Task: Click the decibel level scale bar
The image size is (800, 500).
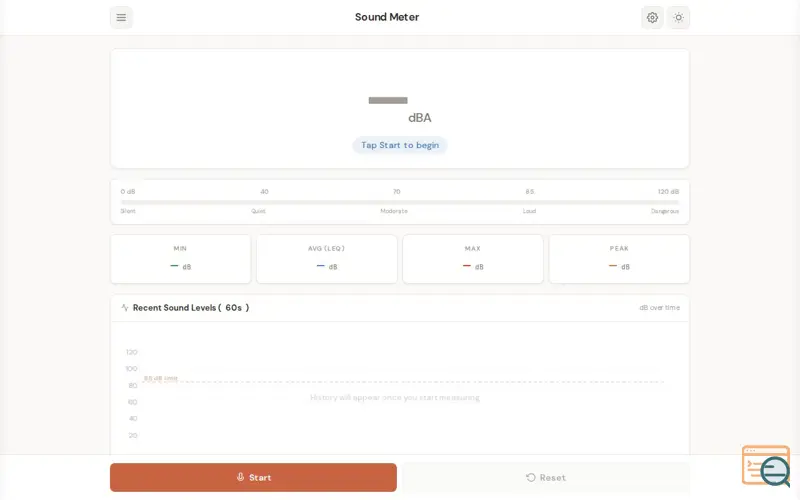Action: [400, 202]
